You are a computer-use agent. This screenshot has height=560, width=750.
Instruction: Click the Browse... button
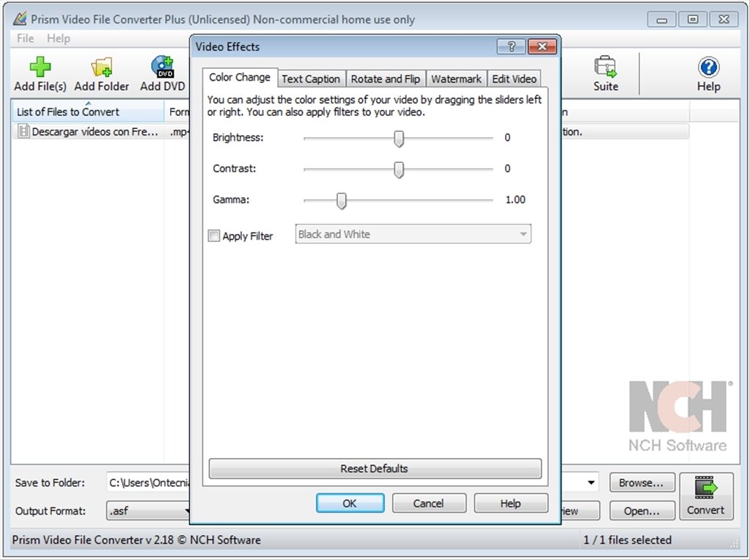[x=642, y=482]
